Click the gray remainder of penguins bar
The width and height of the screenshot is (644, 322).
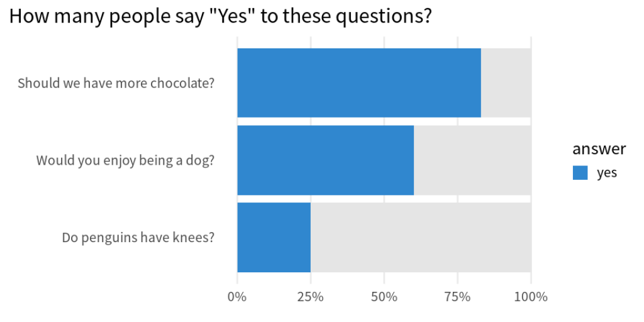point(421,237)
